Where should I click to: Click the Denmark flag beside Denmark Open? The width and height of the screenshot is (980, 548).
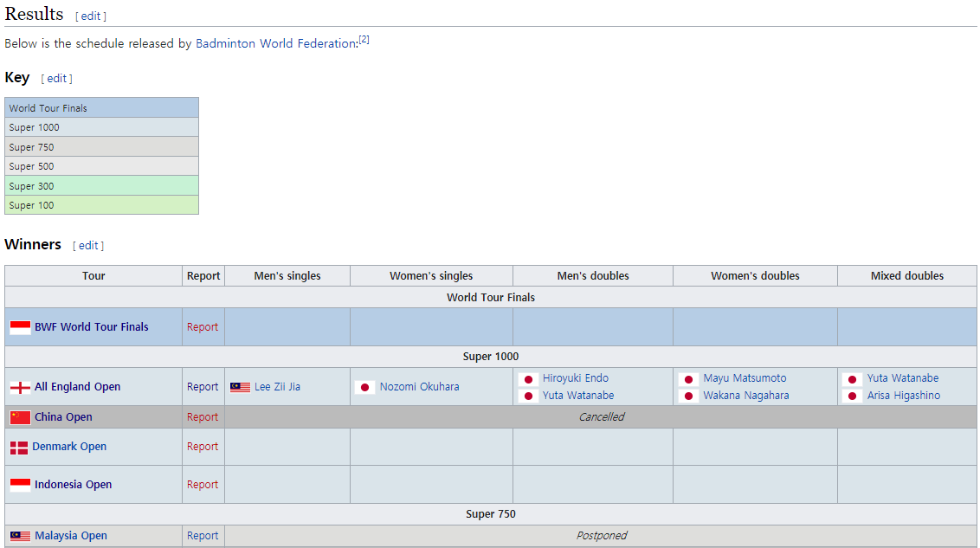[x=19, y=448]
